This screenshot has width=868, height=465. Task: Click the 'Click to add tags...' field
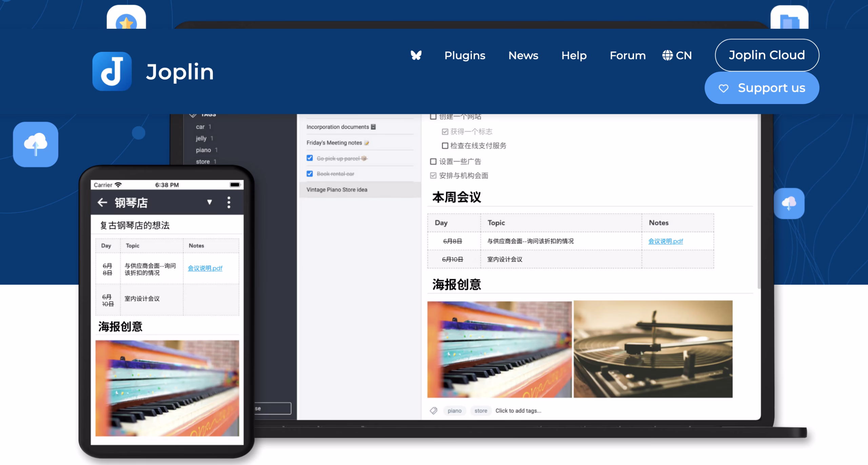[x=518, y=411]
